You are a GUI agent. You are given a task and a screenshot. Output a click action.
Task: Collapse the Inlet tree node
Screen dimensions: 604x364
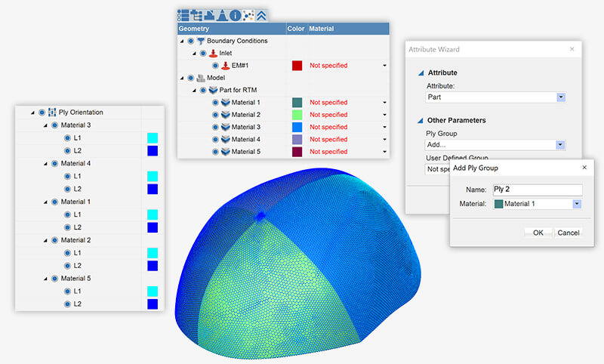(193, 54)
